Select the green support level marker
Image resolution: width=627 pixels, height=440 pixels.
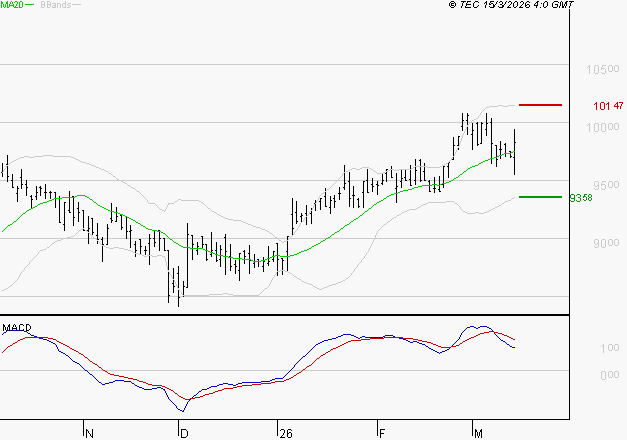pos(541,197)
